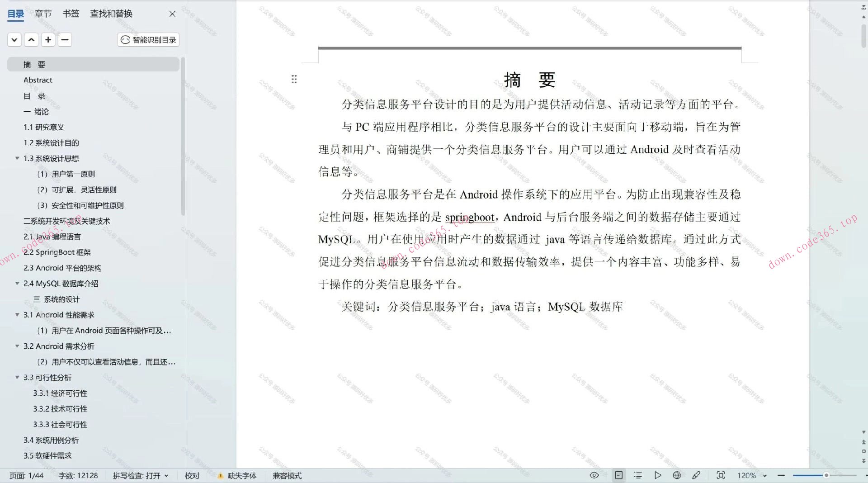Collapse the 3.3 可行性分析 section
Image resolution: width=868 pixels, height=483 pixels.
(x=17, y=377)
